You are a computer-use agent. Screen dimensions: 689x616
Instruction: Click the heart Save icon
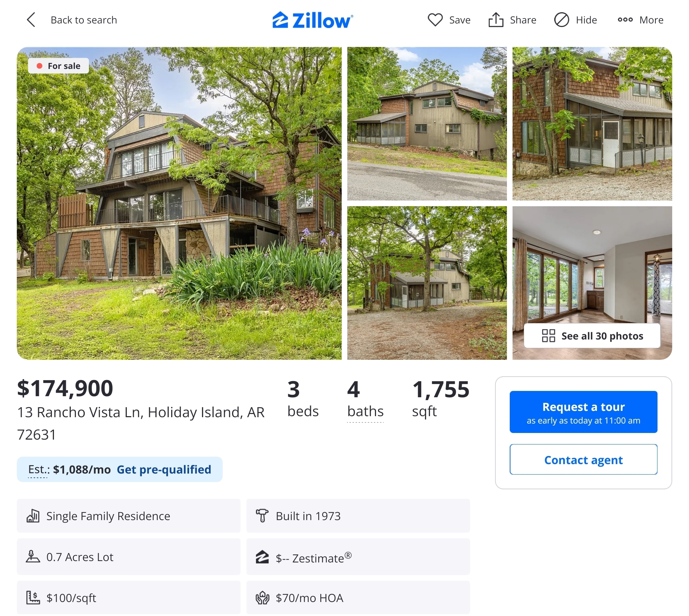(435, 20)
